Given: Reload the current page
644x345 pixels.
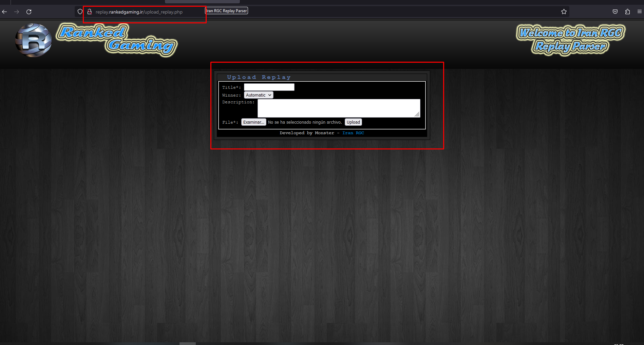Looking at the screenshot, I should coord(29,12).
